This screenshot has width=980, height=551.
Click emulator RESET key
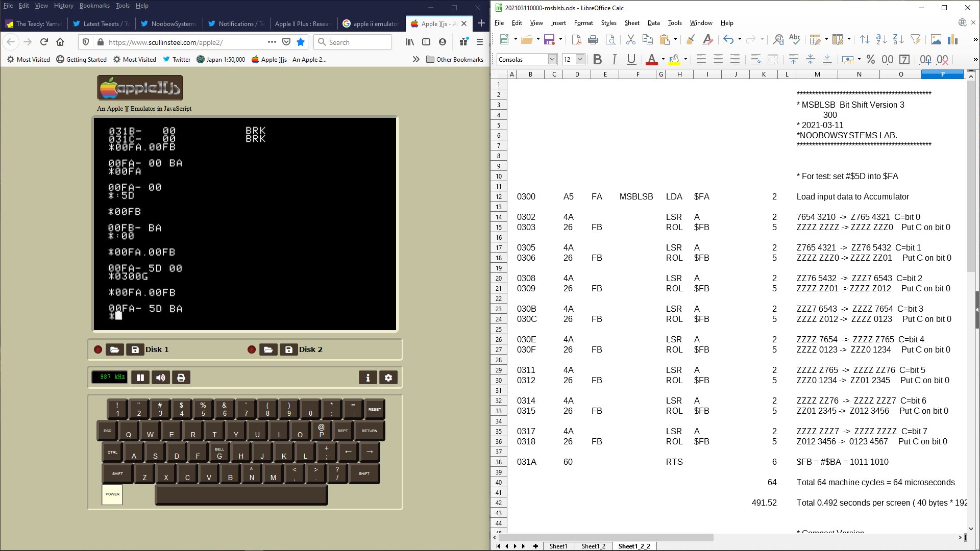pyautogui.click(x=375, y=409)
